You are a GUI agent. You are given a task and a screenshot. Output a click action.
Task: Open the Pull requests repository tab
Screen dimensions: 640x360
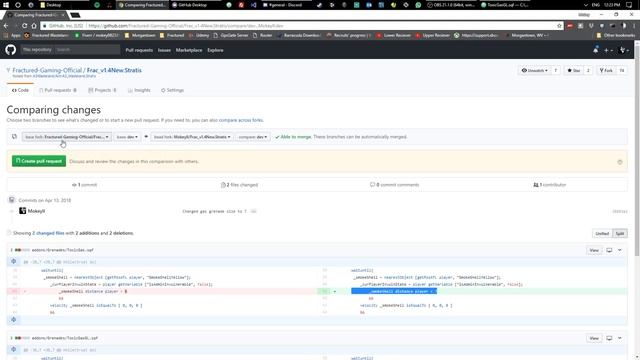[58, 90]
